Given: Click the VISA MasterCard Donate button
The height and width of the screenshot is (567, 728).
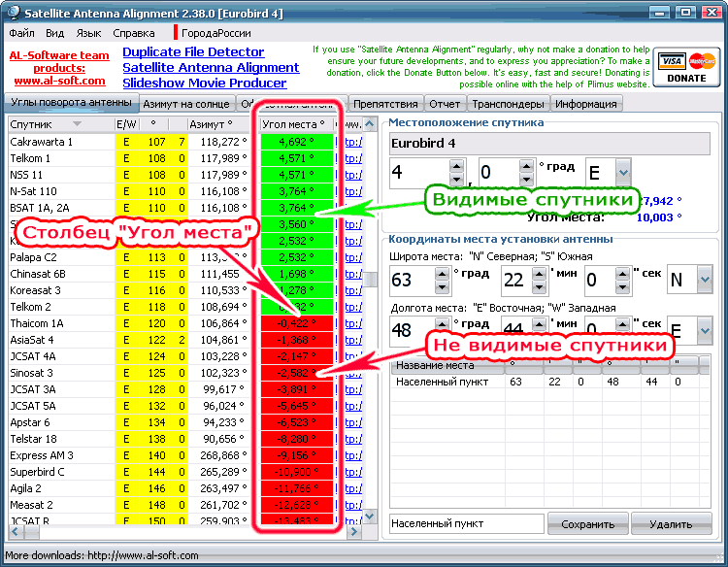Looking at the screenshot, I should click(x=686, y=67).
